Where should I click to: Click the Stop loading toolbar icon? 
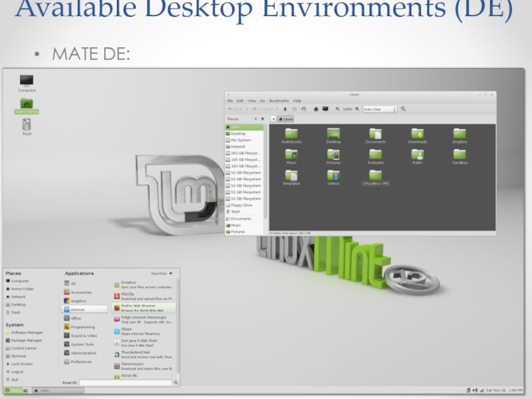(x=294, y=109)
